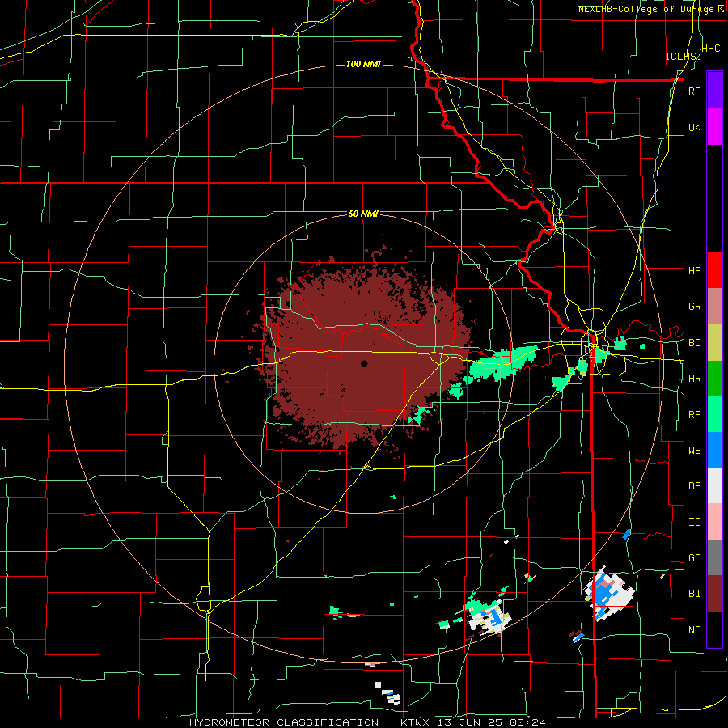Click the "IC" legend label
The image size is (728, 728).
tap(694, 523)
